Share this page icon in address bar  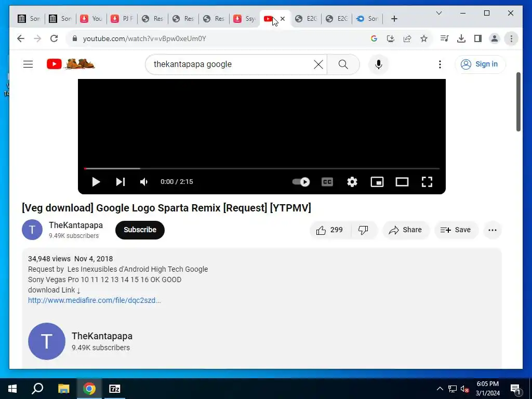407,38
